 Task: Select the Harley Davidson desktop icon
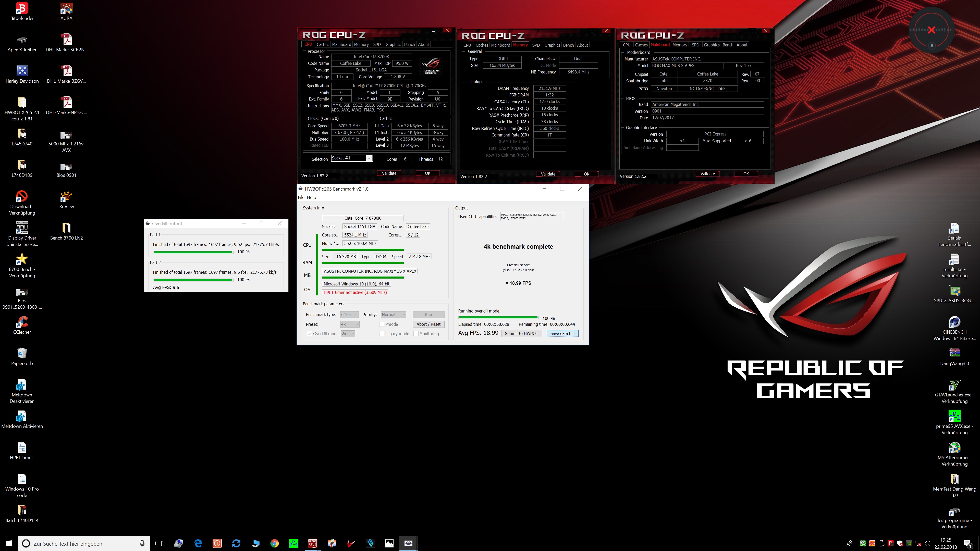(22, 74)
